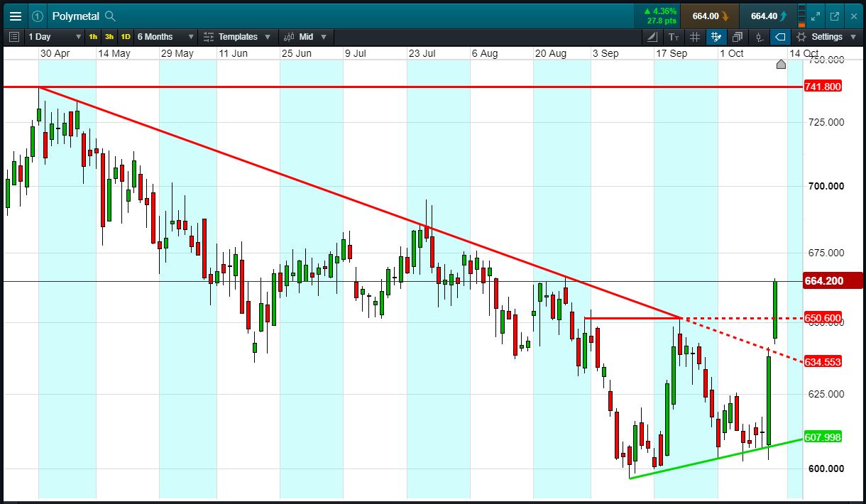Image resolution: width=866 pixels, height=504 pixels.
Task: Select the 1D quick interval
Action: pos(125,37)
